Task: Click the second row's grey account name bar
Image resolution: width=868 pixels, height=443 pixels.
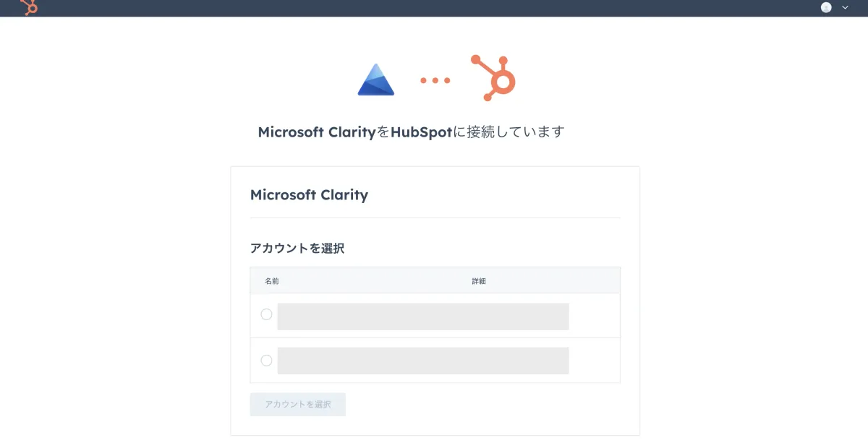Action: (423, 360)
